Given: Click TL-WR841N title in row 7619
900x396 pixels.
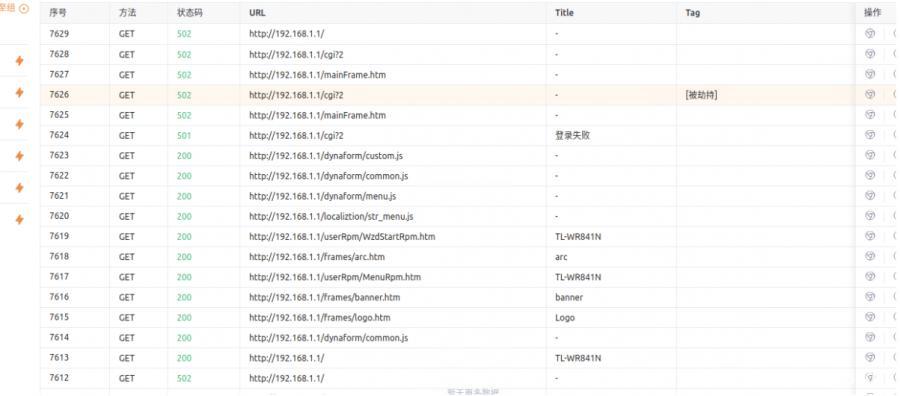Looking at the screenshot, I should click(x=578, y=236).
